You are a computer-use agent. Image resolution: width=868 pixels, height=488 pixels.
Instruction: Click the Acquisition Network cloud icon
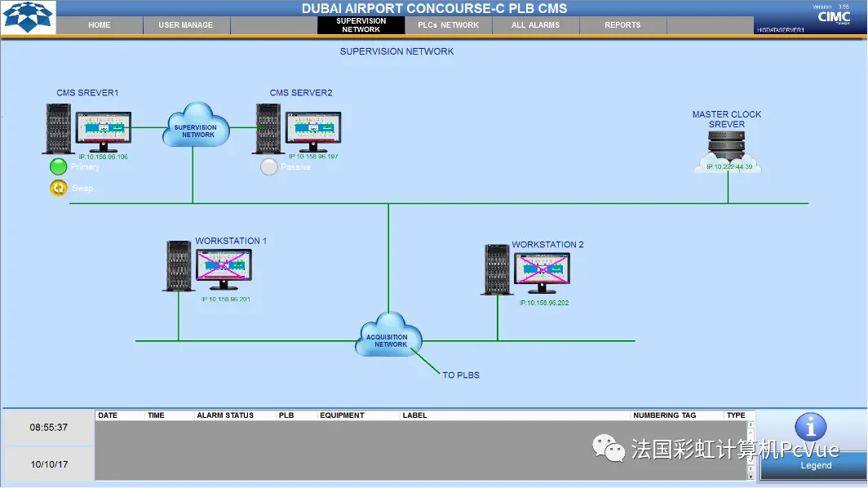point(388,335)
